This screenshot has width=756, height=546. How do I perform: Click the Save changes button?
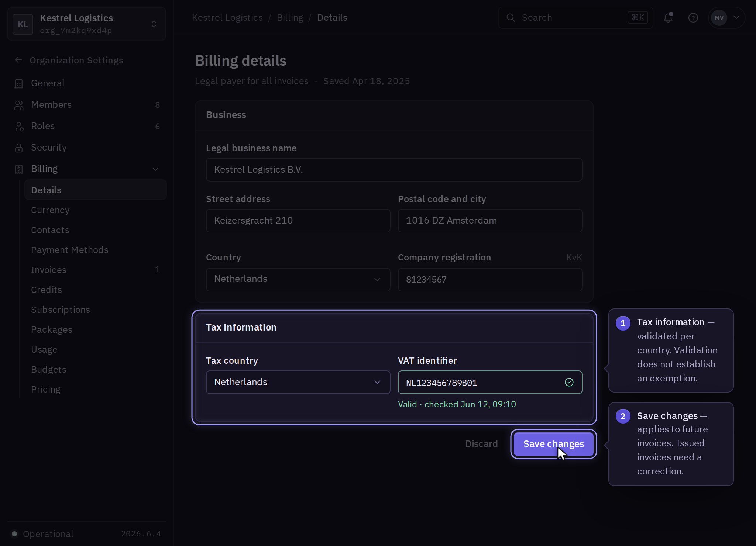pos(553,444)
